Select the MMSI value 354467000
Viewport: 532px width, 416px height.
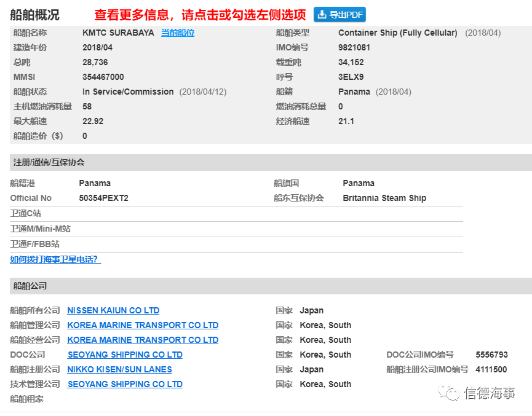click(103, 77)
